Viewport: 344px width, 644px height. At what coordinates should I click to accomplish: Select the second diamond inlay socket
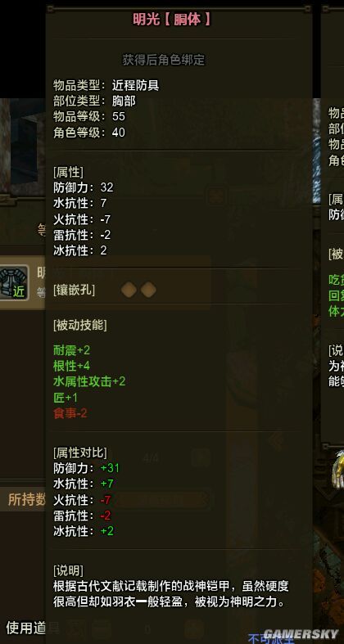tap(148, 290)
